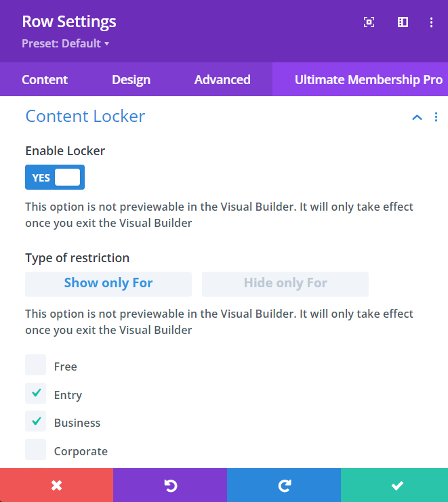Open Content Locker section options menu
Image resolution: width=448 pixels, height=502 pixels.
(436, 117)
